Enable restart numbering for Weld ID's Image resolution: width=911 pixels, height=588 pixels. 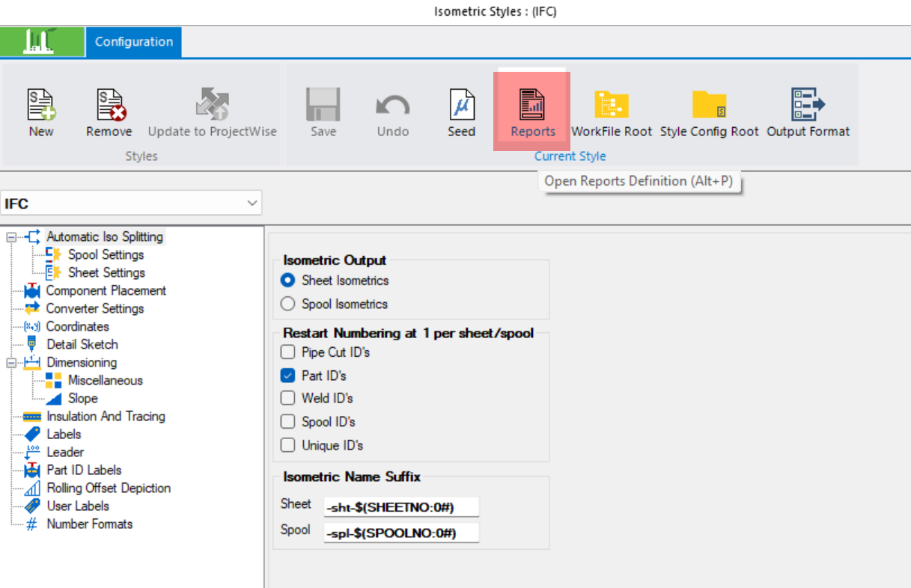point(287,398)
